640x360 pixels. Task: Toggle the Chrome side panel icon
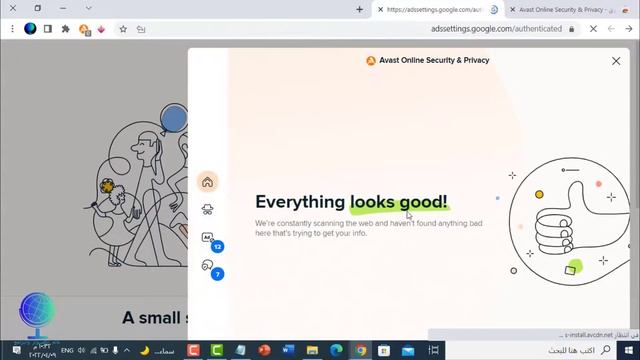point(48,29)
